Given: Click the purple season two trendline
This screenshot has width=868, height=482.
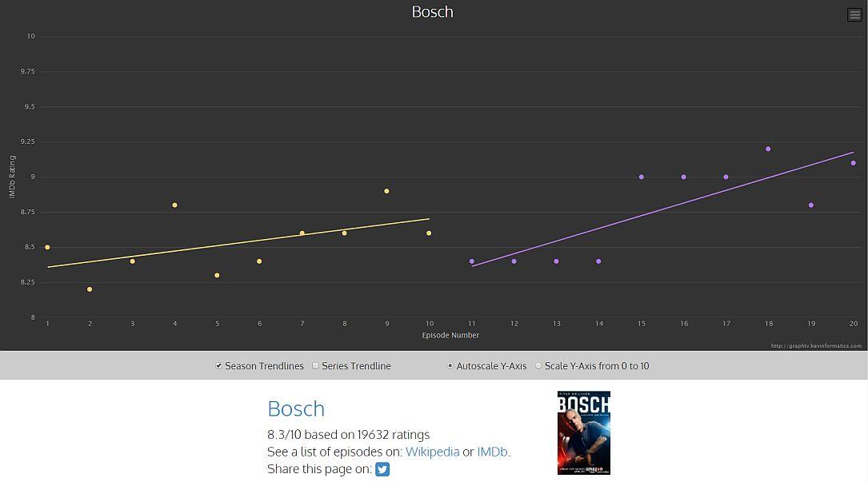Looking at the screenshot, I should pos(664,203).
